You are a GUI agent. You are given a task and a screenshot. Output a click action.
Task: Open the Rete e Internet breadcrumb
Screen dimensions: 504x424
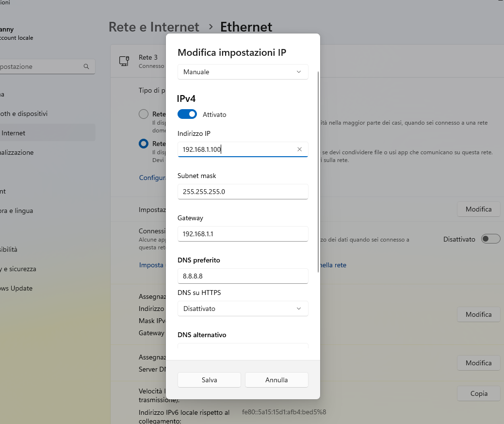[154, 27]
